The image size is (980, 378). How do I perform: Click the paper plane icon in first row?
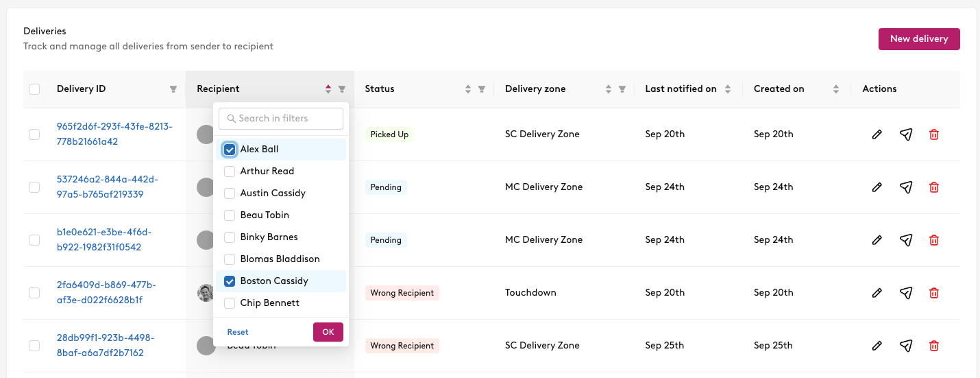click(906, 134)
